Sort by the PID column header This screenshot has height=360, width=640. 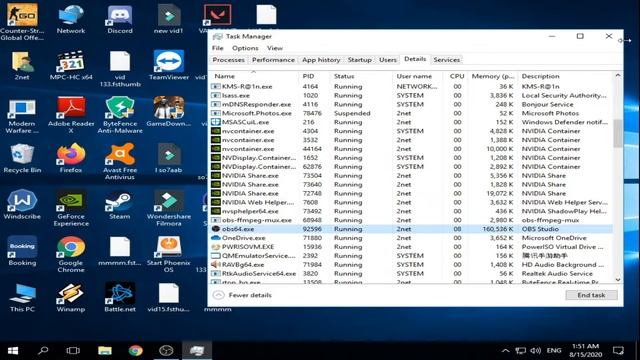coord(313,76)
